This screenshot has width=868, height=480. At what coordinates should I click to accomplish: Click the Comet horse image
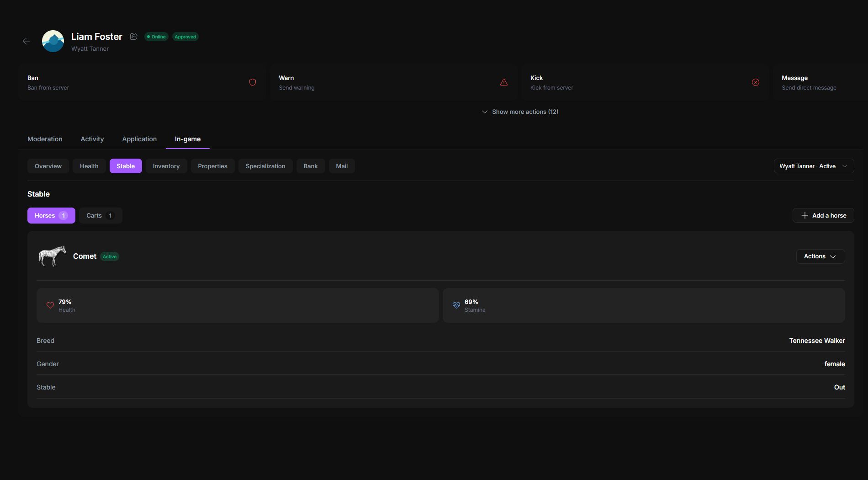(52, 256)
